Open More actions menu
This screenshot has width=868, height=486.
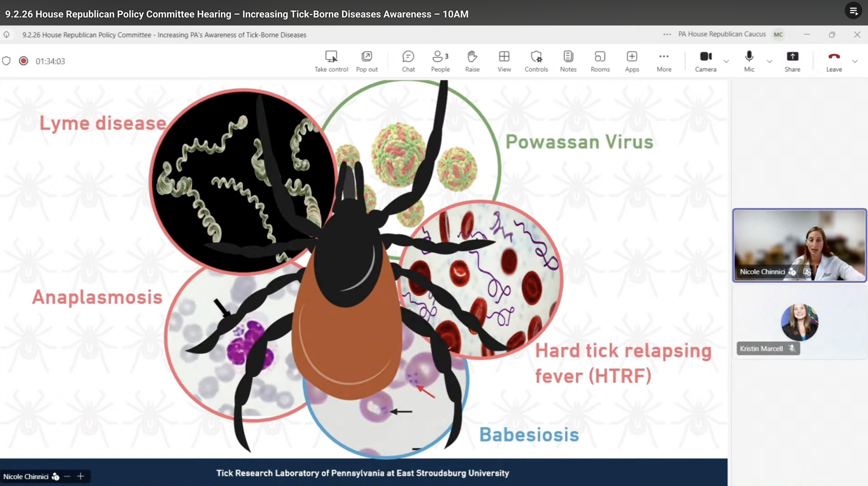[664, 61]
